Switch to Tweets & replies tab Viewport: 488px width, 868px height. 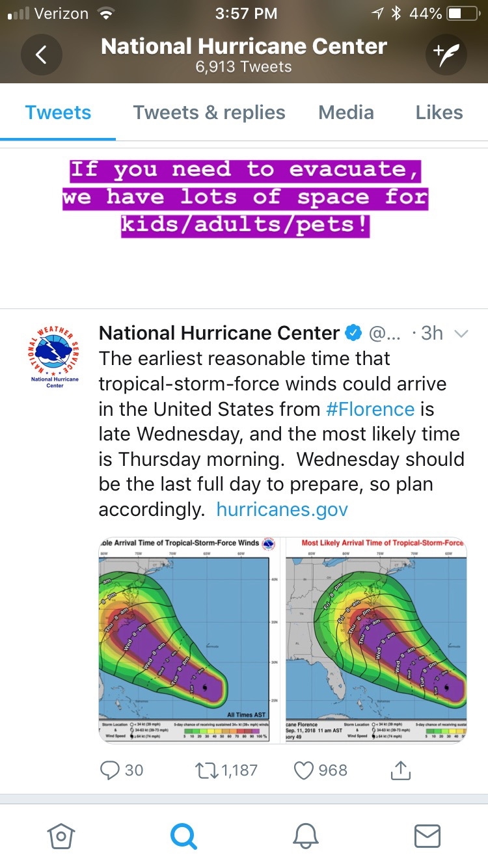[x=209, y=113]
